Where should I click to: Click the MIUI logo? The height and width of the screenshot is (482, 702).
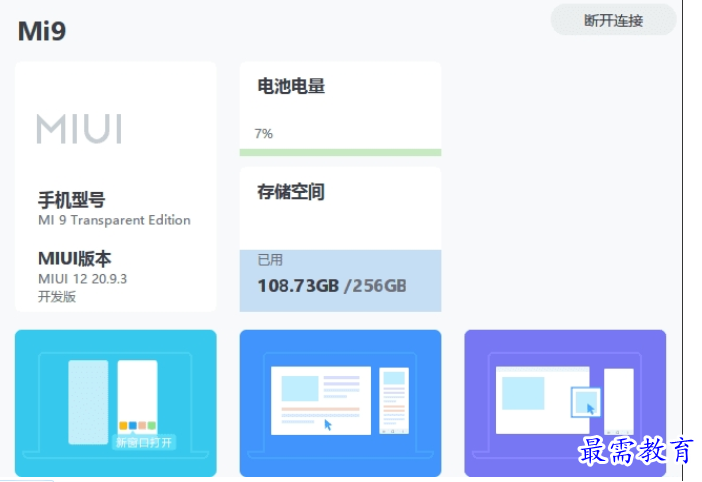tap(79, 129)
